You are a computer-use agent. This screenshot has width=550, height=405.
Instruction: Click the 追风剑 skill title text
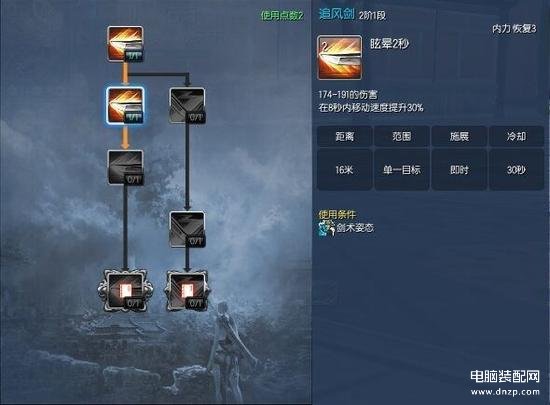click(337, 14)
